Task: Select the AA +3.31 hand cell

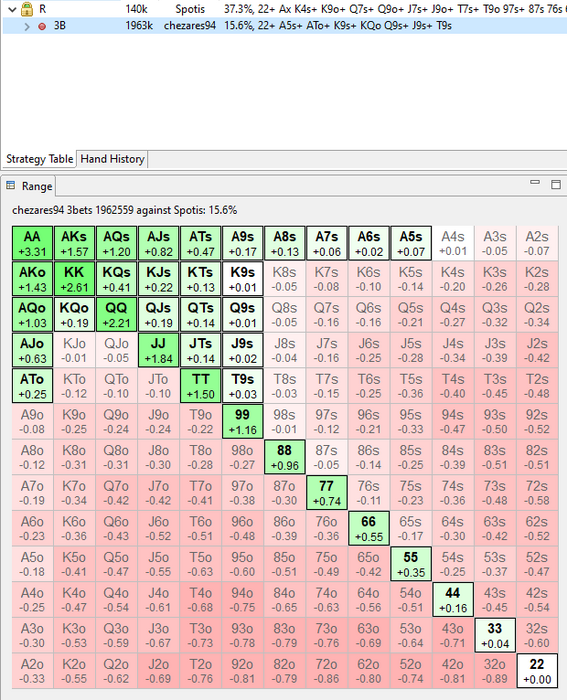Action: pos(32,243)
